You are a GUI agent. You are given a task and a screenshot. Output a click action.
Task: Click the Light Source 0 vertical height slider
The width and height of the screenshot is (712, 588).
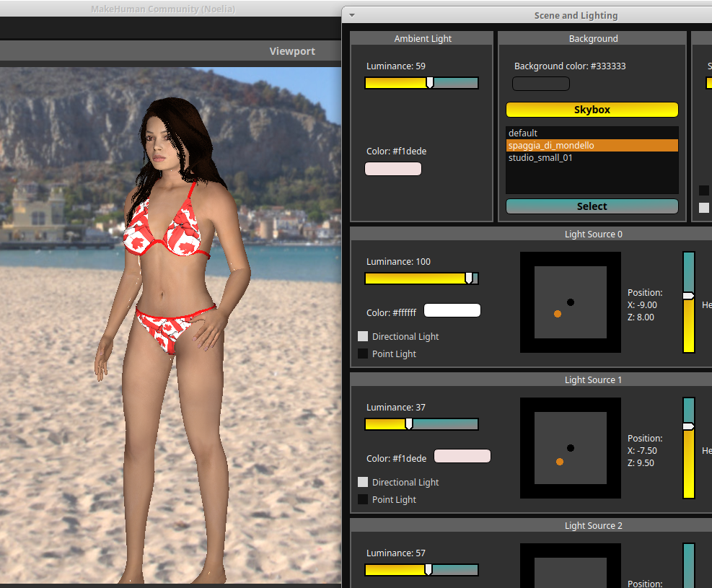688,302
